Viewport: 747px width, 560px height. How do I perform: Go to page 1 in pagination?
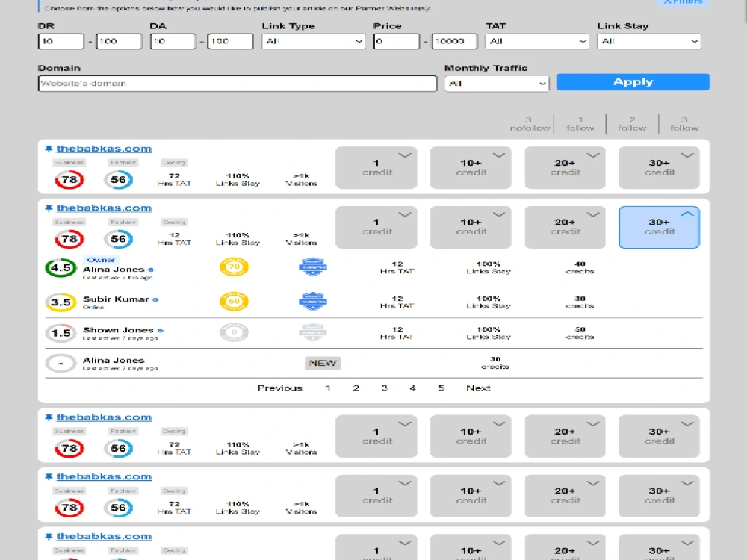328,388
